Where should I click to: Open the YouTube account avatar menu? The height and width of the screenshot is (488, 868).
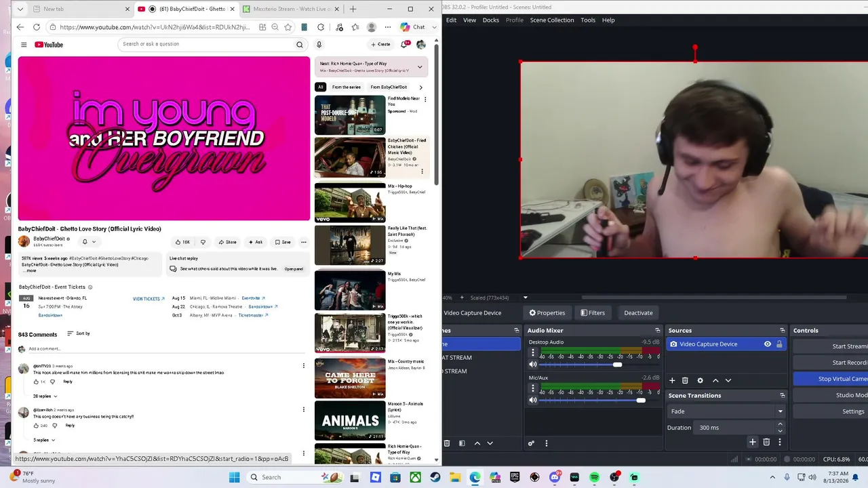tap(421, 45)
